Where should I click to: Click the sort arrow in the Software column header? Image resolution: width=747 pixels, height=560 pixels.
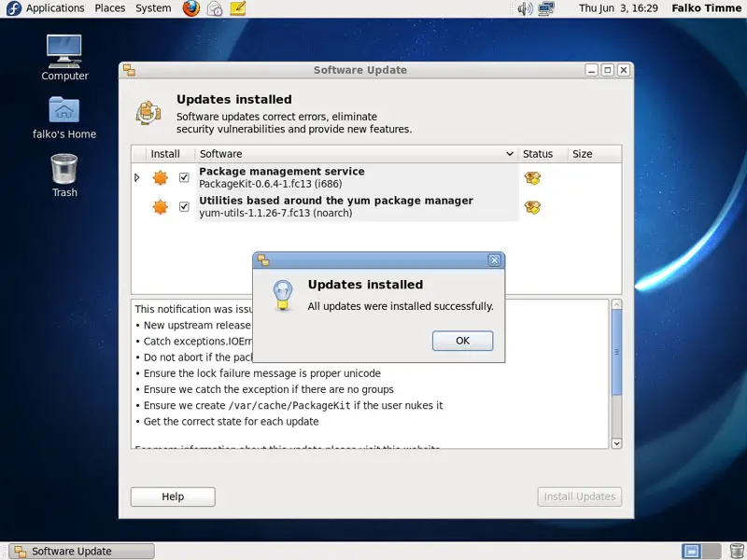[509, 154]
